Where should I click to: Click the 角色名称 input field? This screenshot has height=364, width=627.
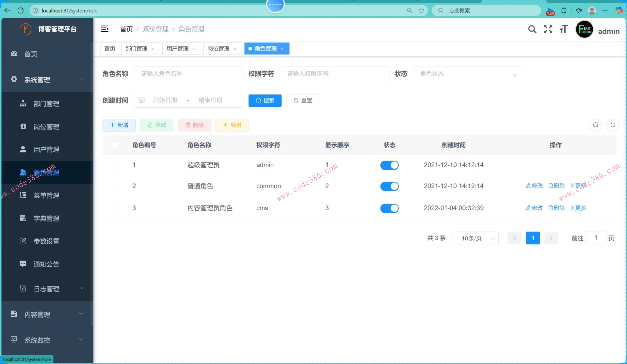[188, 74]
